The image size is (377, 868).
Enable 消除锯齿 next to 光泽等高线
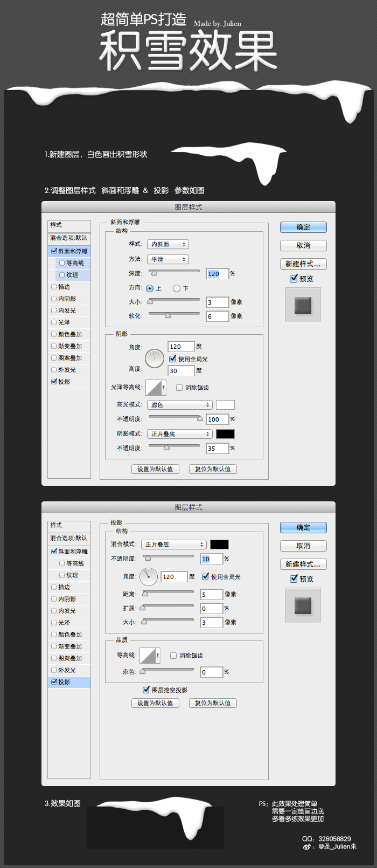[x=179, y=388]
